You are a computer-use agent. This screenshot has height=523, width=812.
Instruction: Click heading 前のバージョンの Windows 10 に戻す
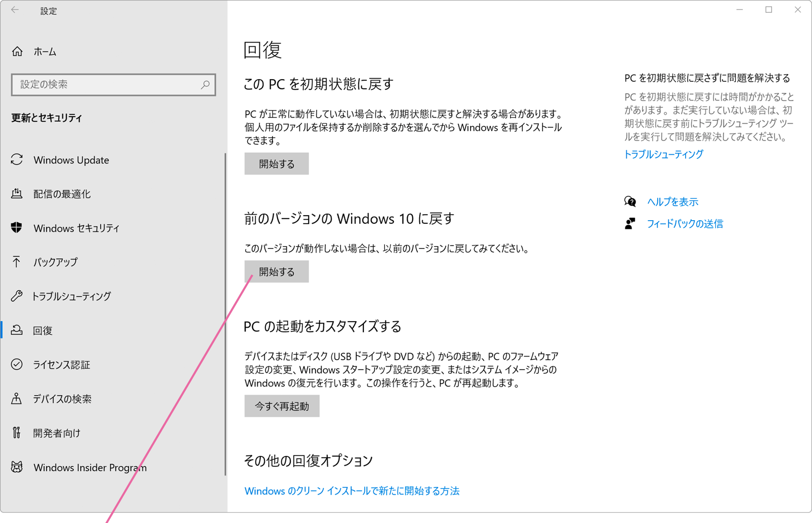tap(349, 219)
